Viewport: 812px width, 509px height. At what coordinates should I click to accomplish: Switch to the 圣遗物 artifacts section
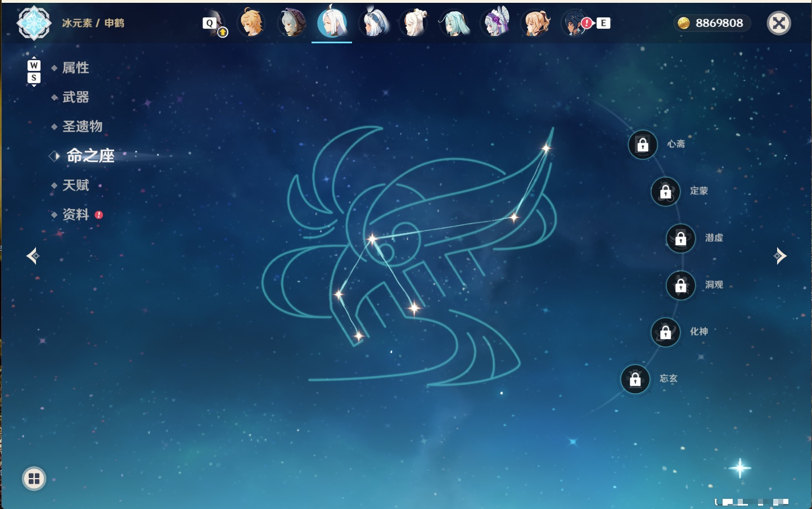pos(82,127)
